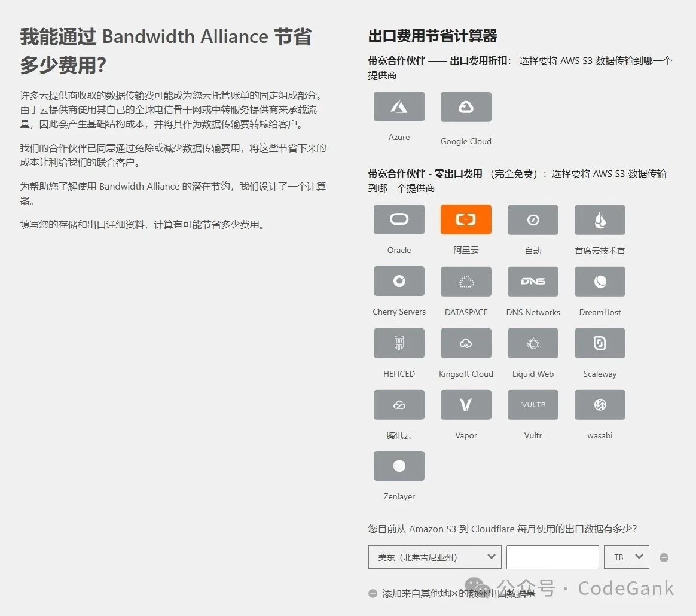Viewport: 696px width, 616px height.
Task: Select the 首席云技术官 provider tile
Action: pos(600,219)
